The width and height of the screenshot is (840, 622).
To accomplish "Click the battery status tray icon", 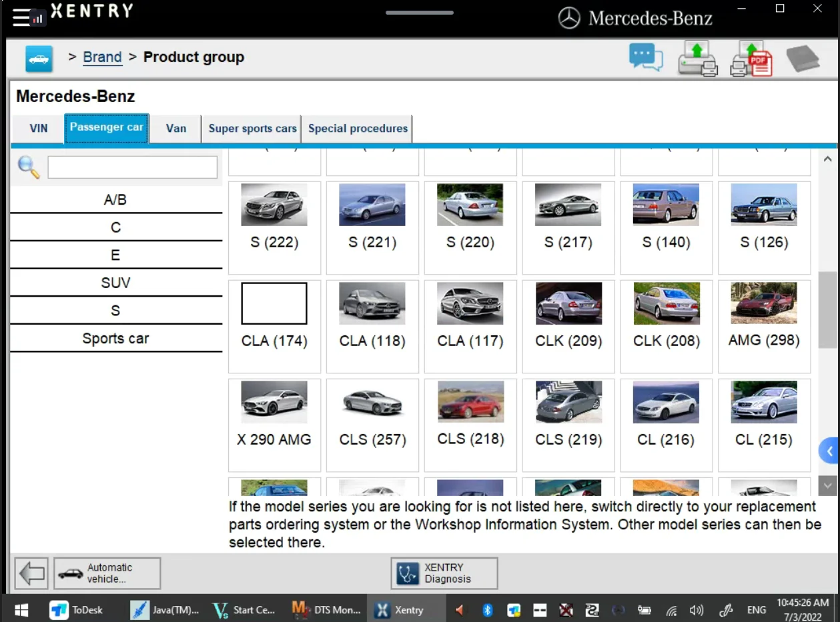I will 644,609.
